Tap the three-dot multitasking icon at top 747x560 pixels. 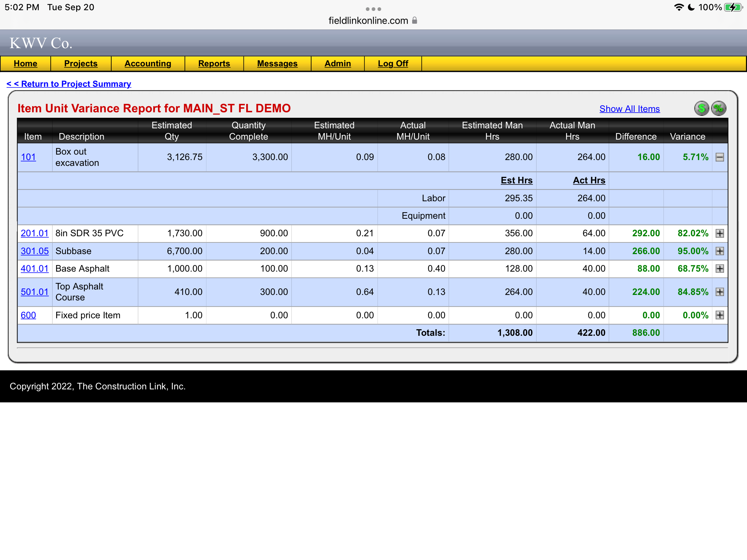373,9
